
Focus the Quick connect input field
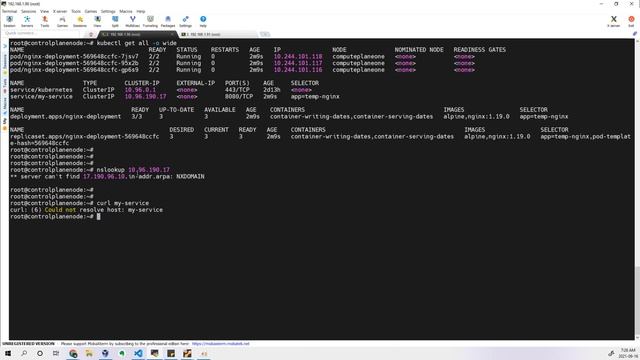(x=43, y=33)
